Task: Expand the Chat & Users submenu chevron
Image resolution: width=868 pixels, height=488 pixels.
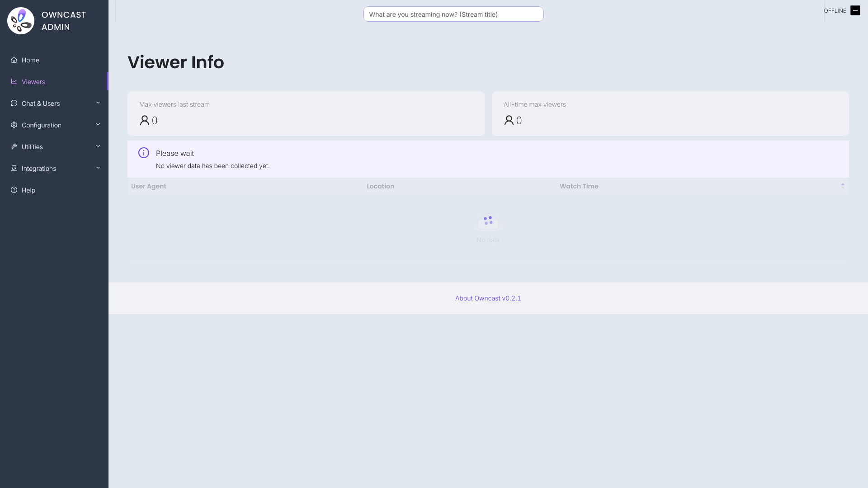Action: coord(98,103)
